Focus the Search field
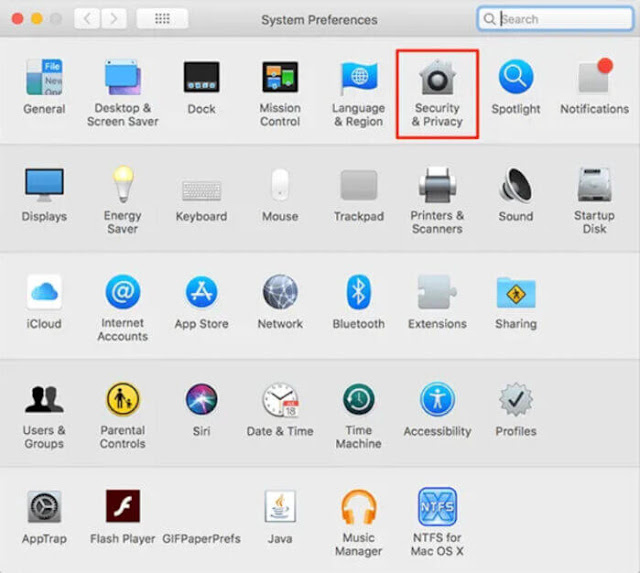The height and width of the screenshot is (573, 640). 555,19
